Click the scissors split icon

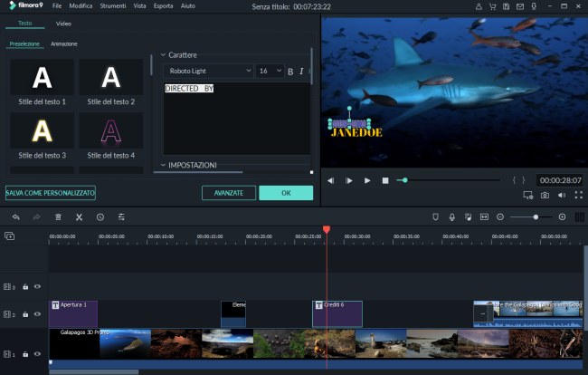(x=79, y=217)
